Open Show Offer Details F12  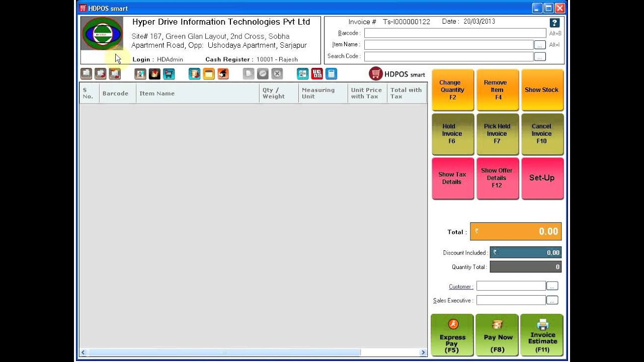pos(497,178)
